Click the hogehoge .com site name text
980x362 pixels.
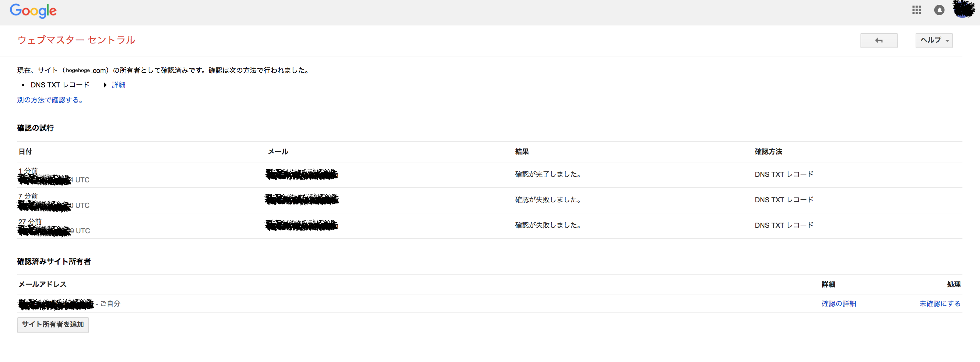pos(86,70)
